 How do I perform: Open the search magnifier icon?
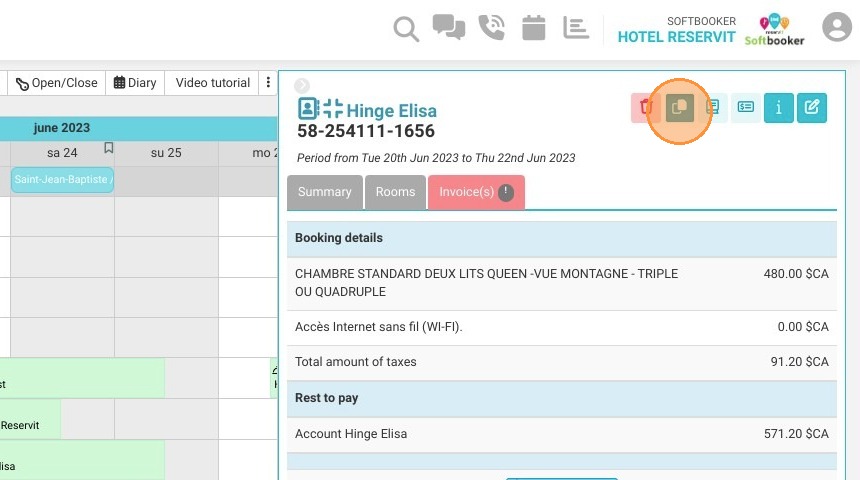click(406, 29)
